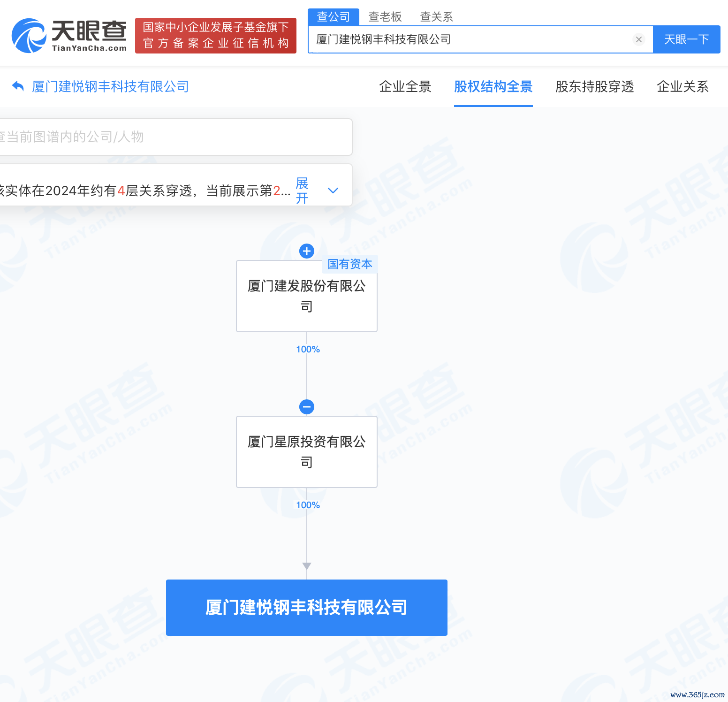Screen dimensions: 728x702
Task: Click the X to clear the search box
Action: pyautogui.click(x=638, y=39)
